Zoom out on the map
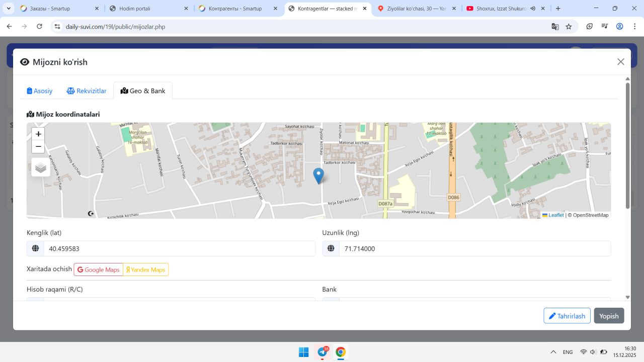 tap(38, 147)
